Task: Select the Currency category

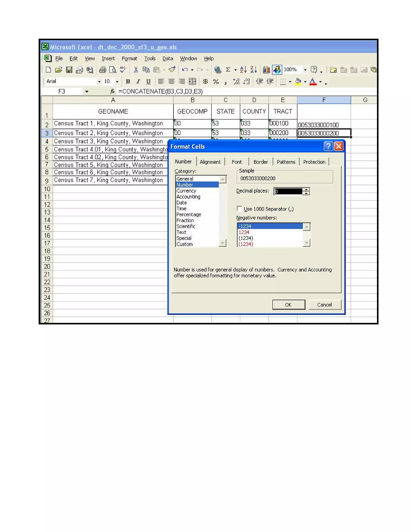Action: coord(186,191)
